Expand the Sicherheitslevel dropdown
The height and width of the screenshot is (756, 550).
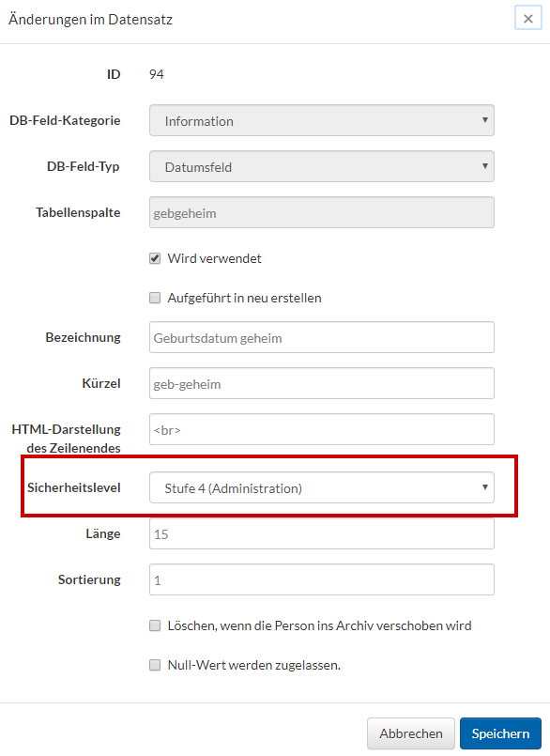[322, 487]
